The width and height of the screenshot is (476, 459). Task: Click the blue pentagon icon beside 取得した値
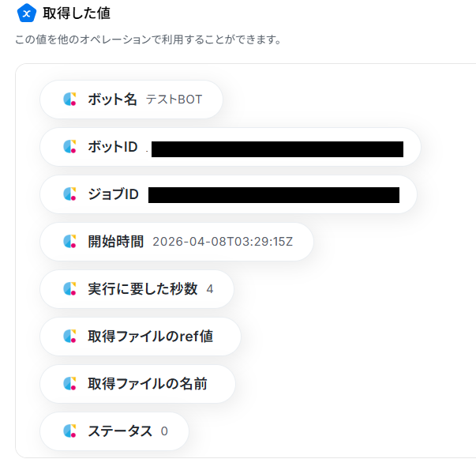(27, 13)
